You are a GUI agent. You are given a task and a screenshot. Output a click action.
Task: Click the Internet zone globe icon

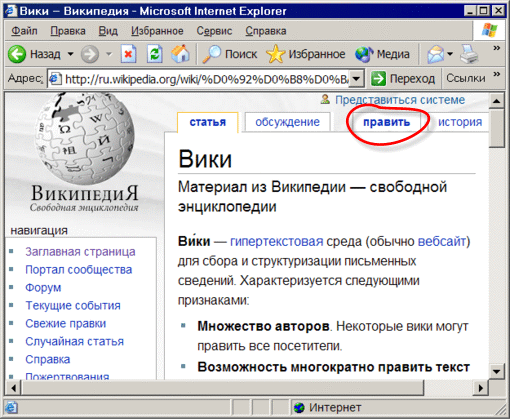299,407
